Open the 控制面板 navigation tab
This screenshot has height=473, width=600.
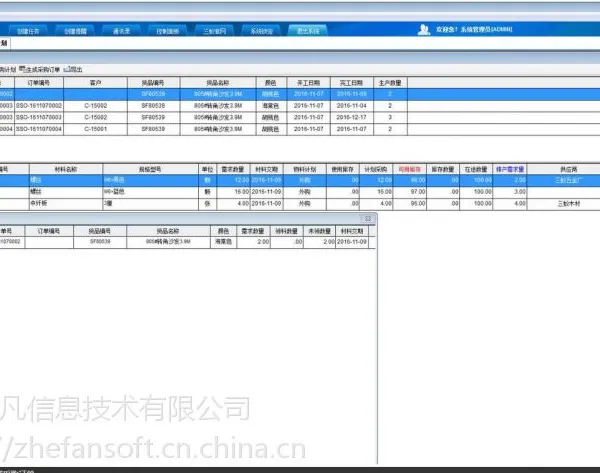click(x=168, y=31)
